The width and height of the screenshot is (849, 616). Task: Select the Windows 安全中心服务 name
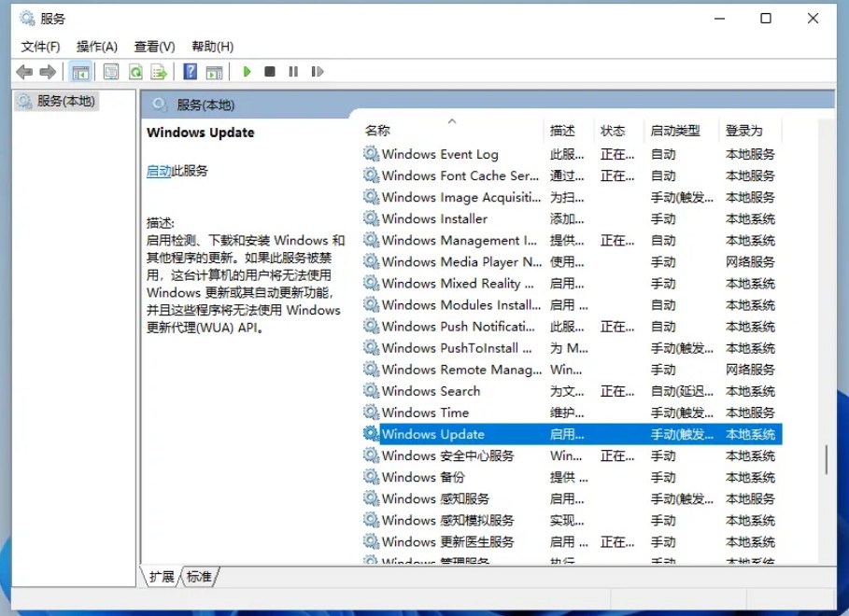[x=447, y=455]
